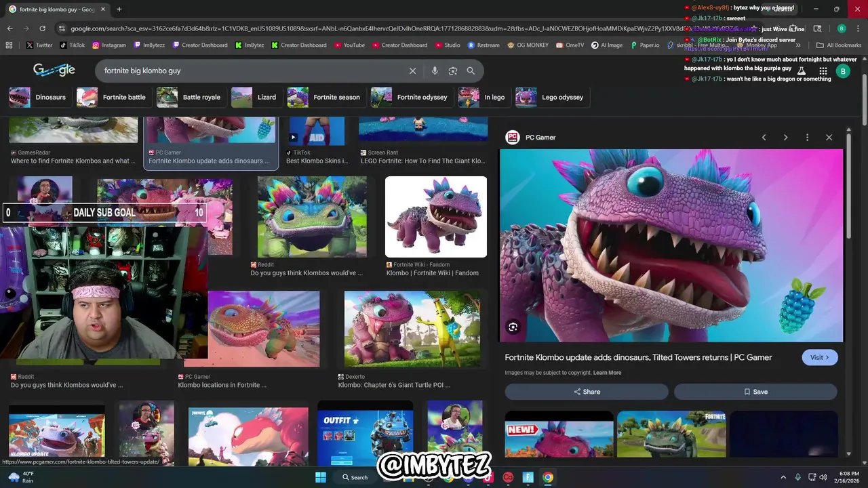
Task: Open the AI Image bookmark
Action: tap(607, 45)
